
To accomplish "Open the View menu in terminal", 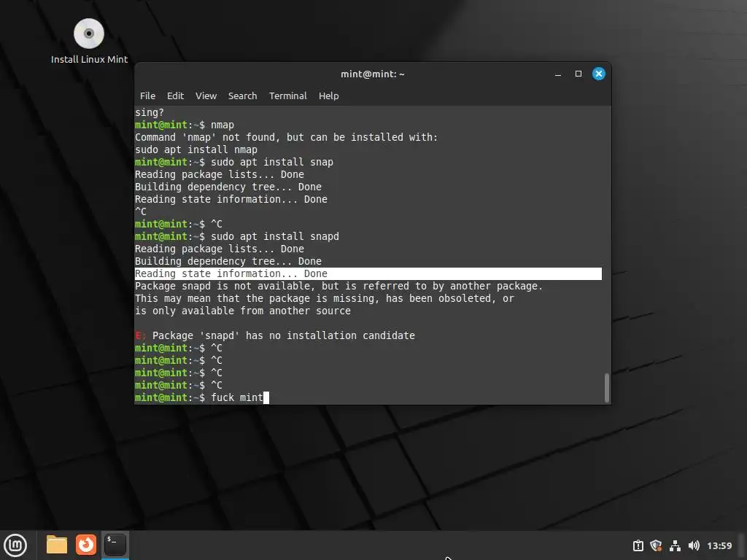I will coord(206,96).
